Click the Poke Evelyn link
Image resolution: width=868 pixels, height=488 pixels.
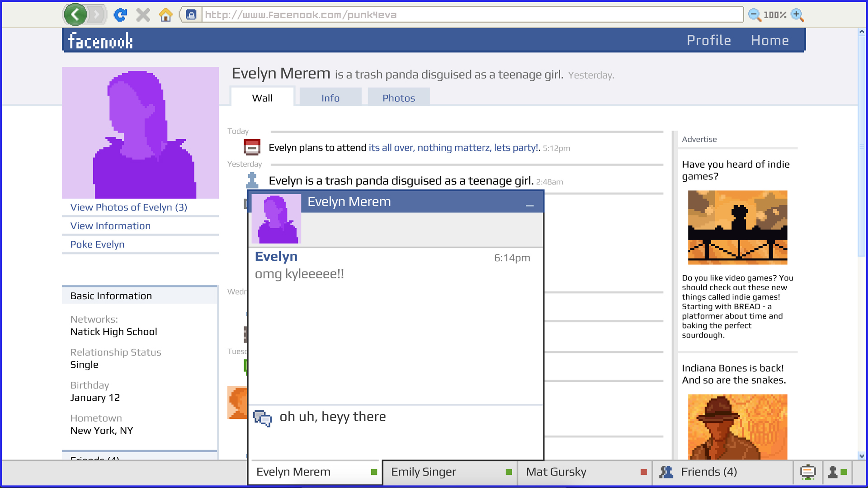pos(97,244)
